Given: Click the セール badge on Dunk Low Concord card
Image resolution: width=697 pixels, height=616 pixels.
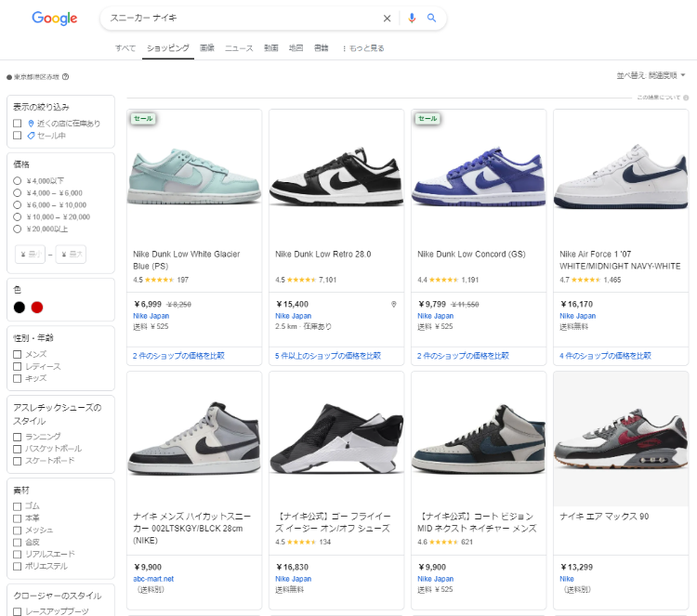Looking at the screenshot, I should [x=427, y=119].
